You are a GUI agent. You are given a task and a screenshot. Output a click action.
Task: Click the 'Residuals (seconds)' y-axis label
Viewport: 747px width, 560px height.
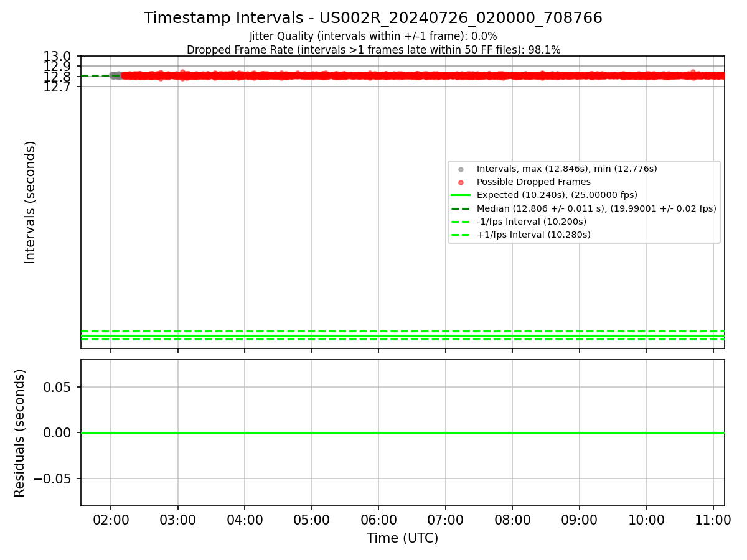(x=20, y=433)
